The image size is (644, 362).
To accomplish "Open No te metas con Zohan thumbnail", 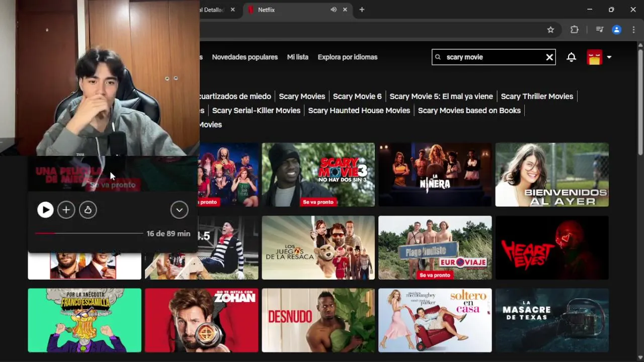I will point(201,320).
